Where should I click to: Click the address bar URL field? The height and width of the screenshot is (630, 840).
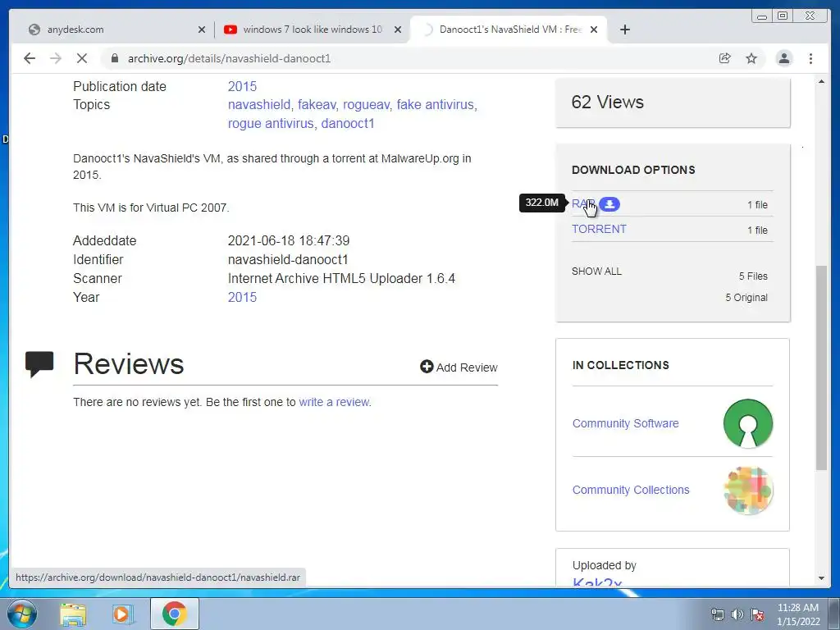click(x=407, y=58)
